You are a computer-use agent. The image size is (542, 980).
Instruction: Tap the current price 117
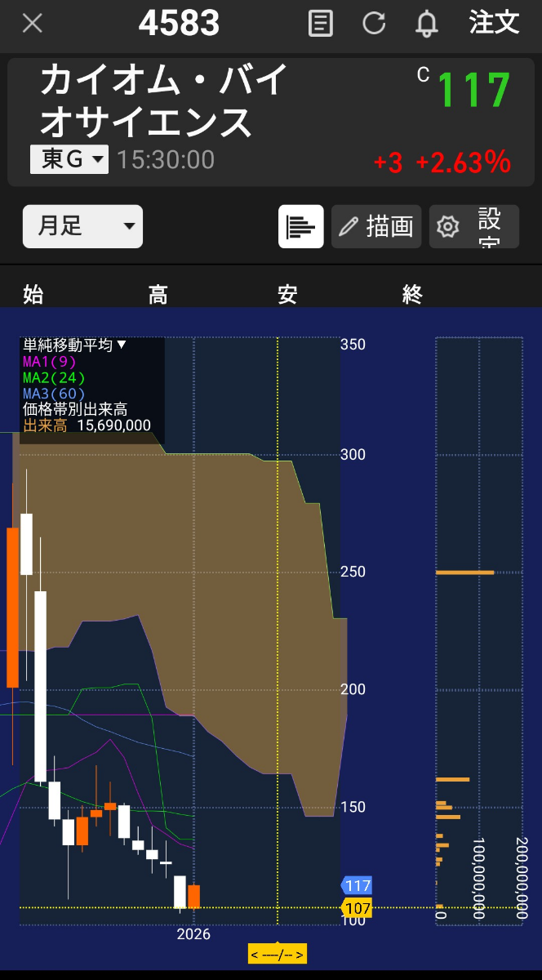[473, 91]
